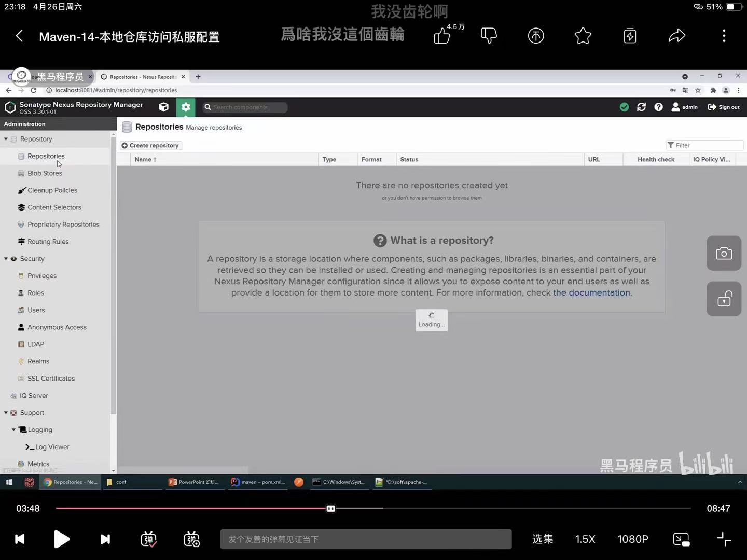Open the Windows Start menu
The height and width of the screenshot is (560, 747).
[9, 482]
